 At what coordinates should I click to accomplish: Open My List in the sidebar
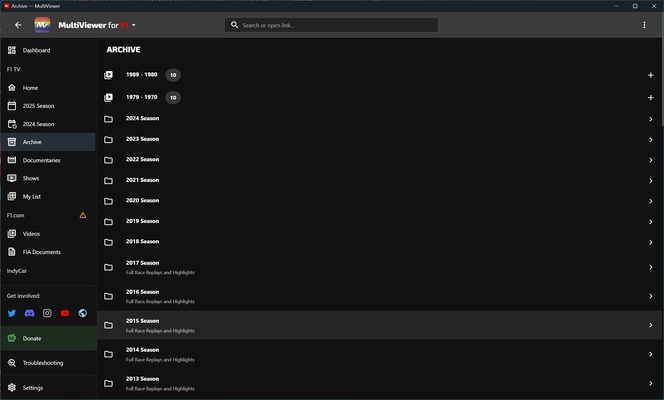48,196
